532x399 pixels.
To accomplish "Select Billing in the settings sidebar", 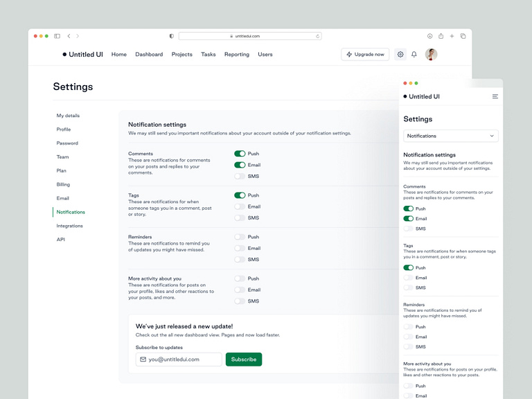I will tap(63, 184).
